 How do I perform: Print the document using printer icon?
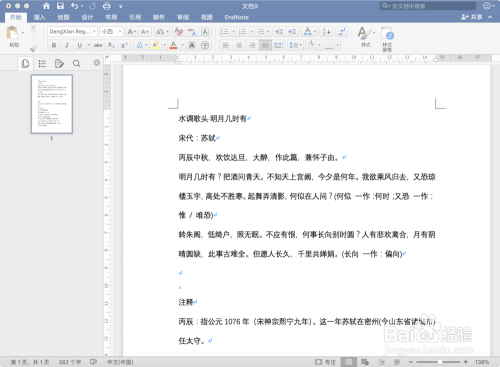click(x=107, y=6)
